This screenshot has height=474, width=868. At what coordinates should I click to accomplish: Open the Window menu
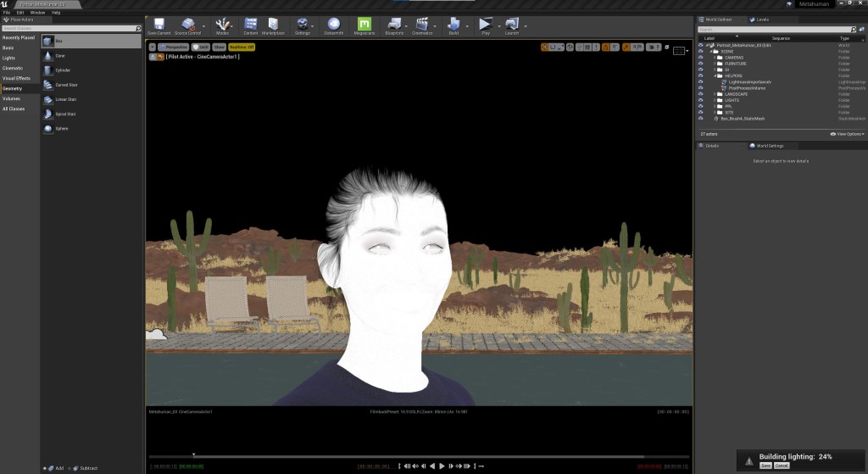[37, 13]
